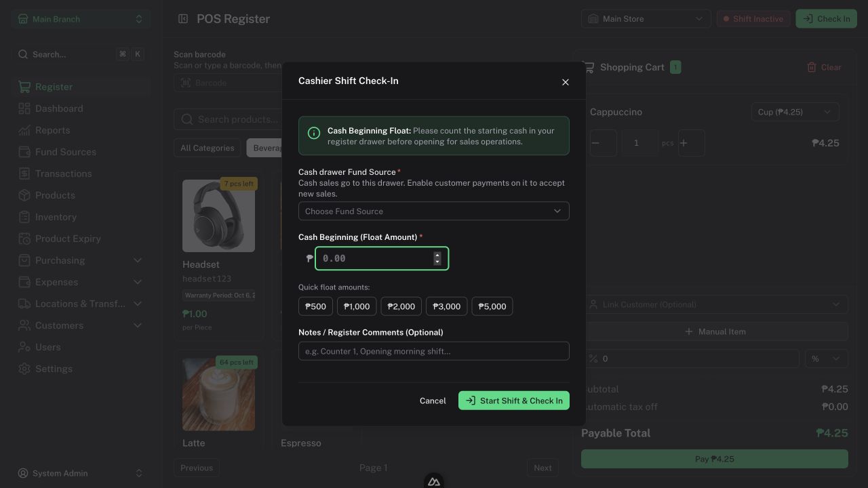Select the All Categories filter
The image size is (868, 488).
(x=208, y=148)
